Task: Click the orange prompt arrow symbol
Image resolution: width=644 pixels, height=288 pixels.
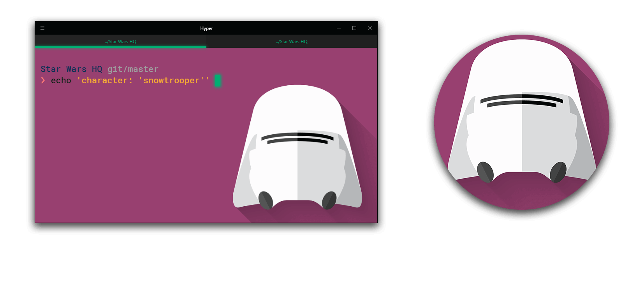Action: pos(43,80)
